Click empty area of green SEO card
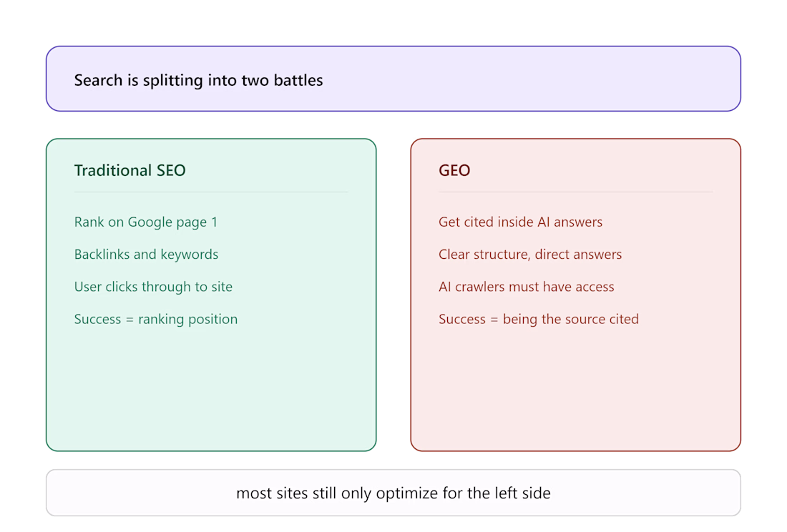The height and width of the screenshot is (532, 787). click(211, 391)
